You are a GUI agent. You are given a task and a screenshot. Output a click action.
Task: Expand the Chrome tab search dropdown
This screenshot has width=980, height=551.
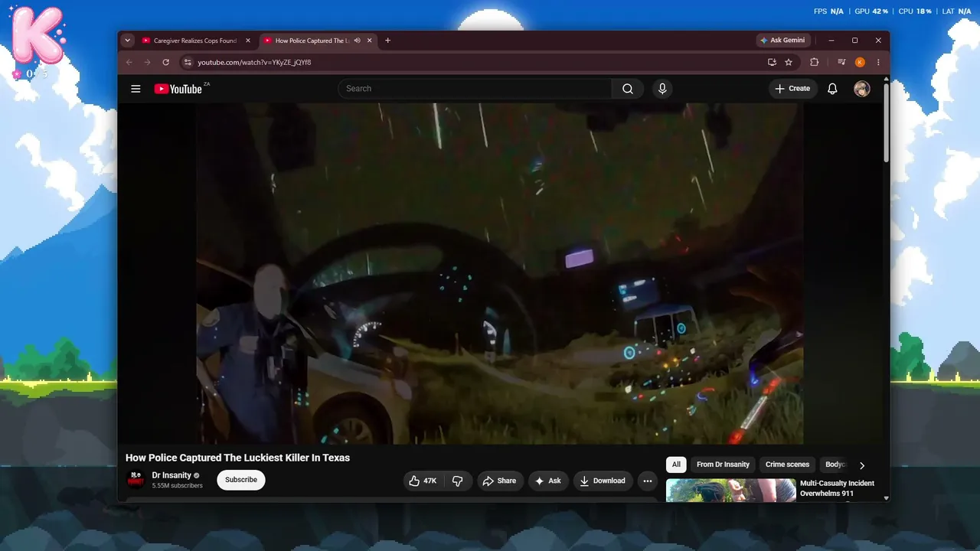click(128, 41)
